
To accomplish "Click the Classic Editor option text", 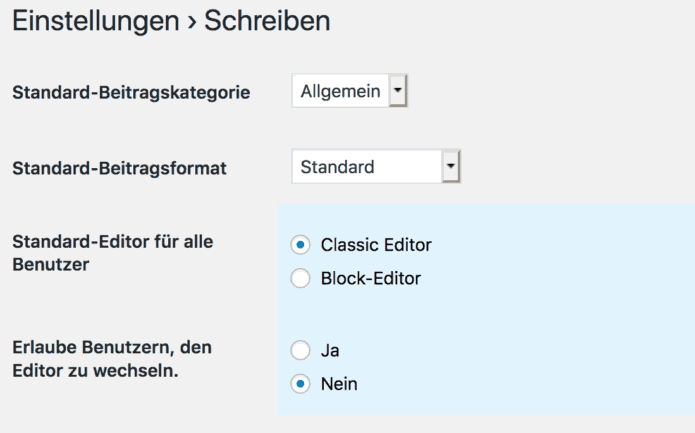I will 376,245.
